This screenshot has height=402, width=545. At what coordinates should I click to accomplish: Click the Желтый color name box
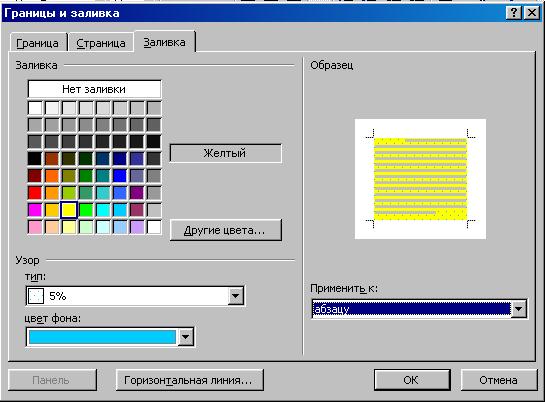226,153
